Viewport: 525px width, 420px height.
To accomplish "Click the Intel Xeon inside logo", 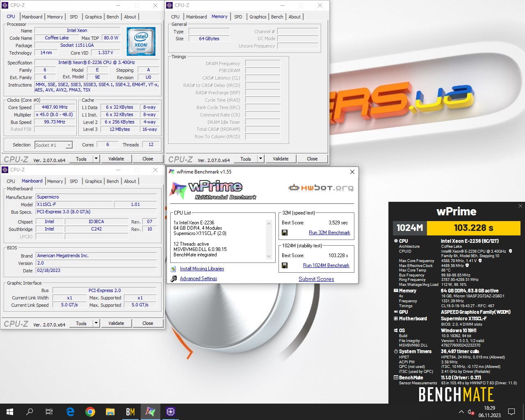I will [x=141, y=41].
